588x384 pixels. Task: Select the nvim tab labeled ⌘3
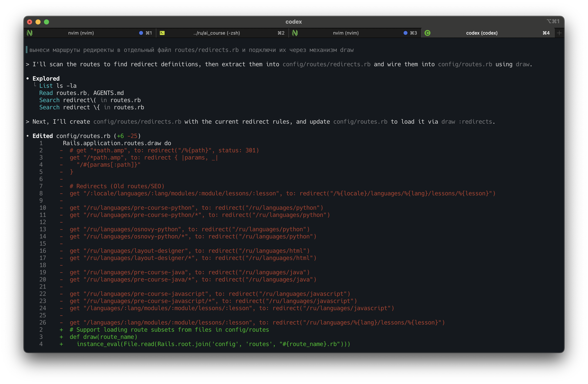click(346, 33)
